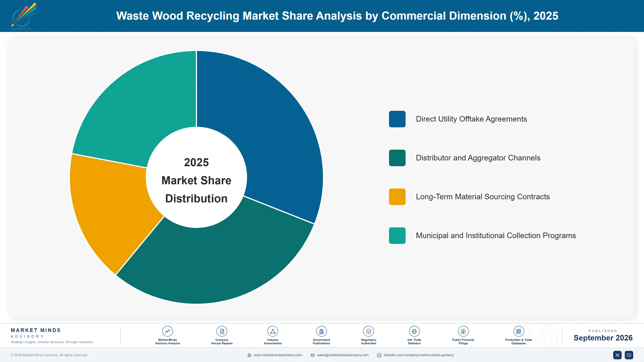644x362 pixels.
Task: Click the 'Public Financial Filings' label
Action: [x=463, y=342]
